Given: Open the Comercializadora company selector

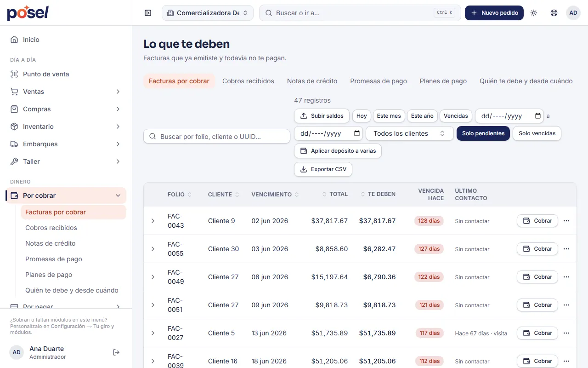Looking at the screenshot, I should pos(208,13).
